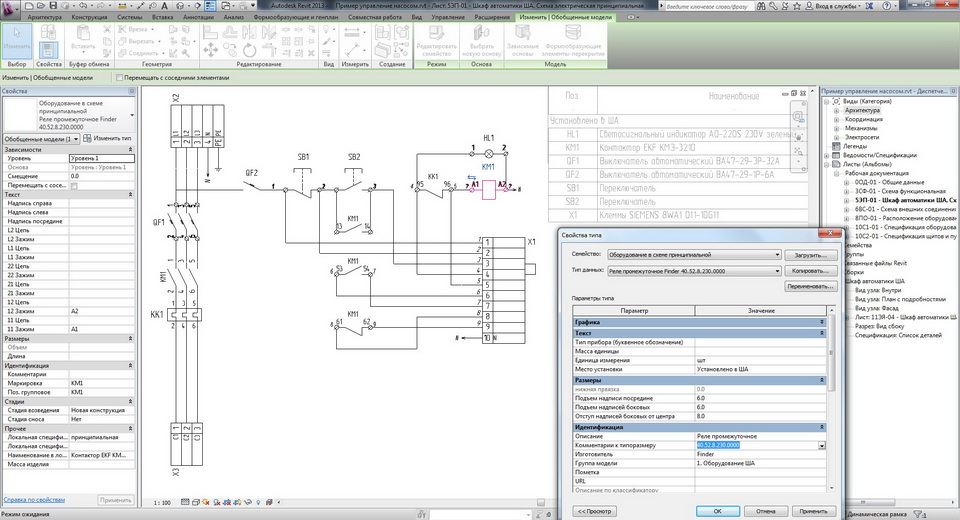
Task: Click the Изменить arrow select tool
Action: pyautogui.click(x=17, y=41)
